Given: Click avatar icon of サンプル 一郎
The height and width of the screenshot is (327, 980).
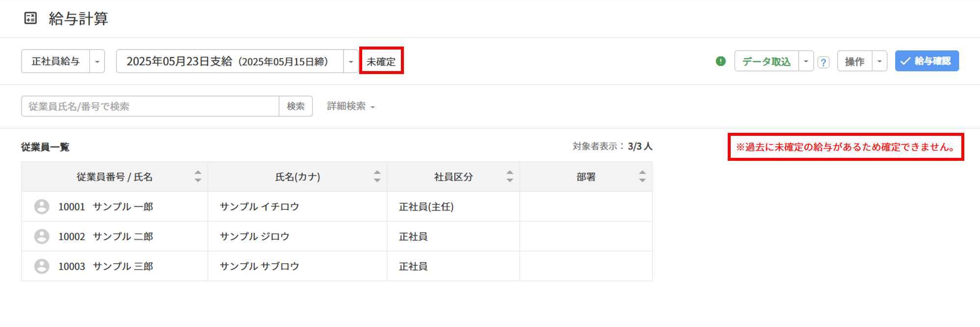Looking at the screenshot, I should pyautogui.click(x=42, y=207).
